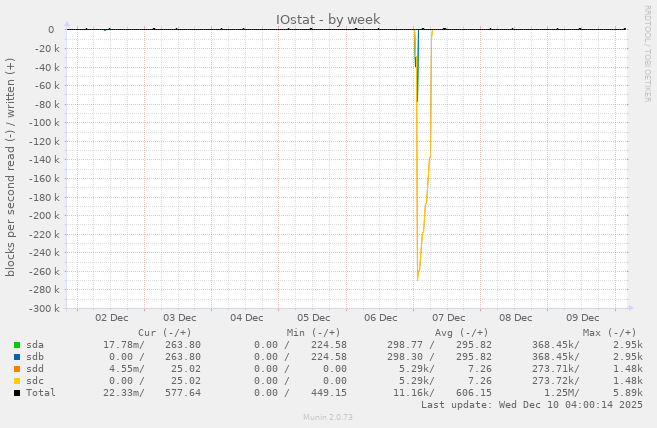Select the "Avg (-/+)" column header
This screenshot has width=657, height=428.
click(x=461, y=333)
